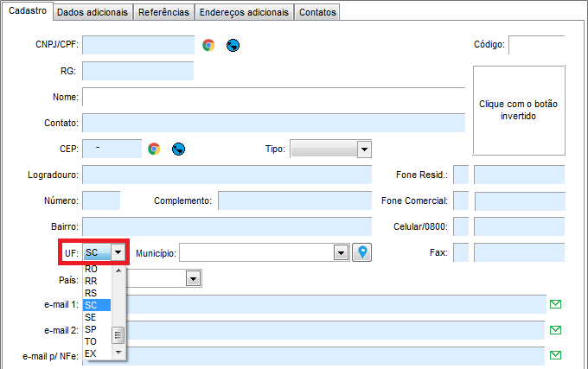The width and height of the screenshot is (588, 369).
Task: Open the Referências tab
Action: 164,12
